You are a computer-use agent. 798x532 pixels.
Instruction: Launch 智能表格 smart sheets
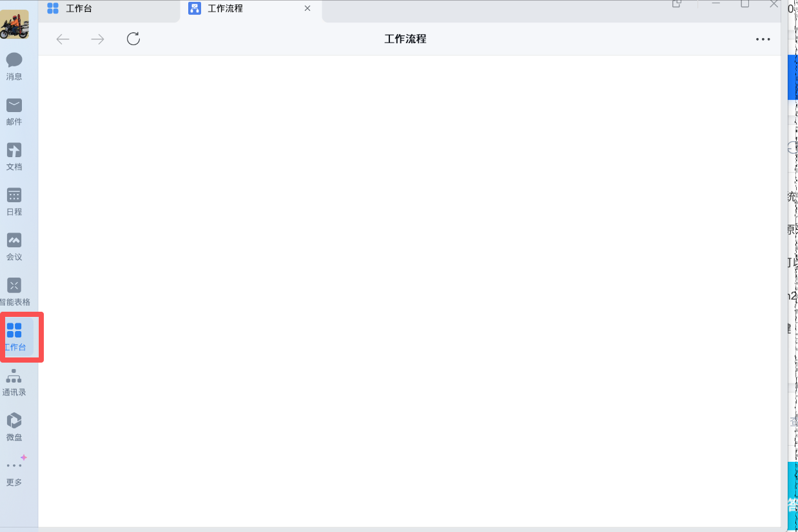point(14,292)
